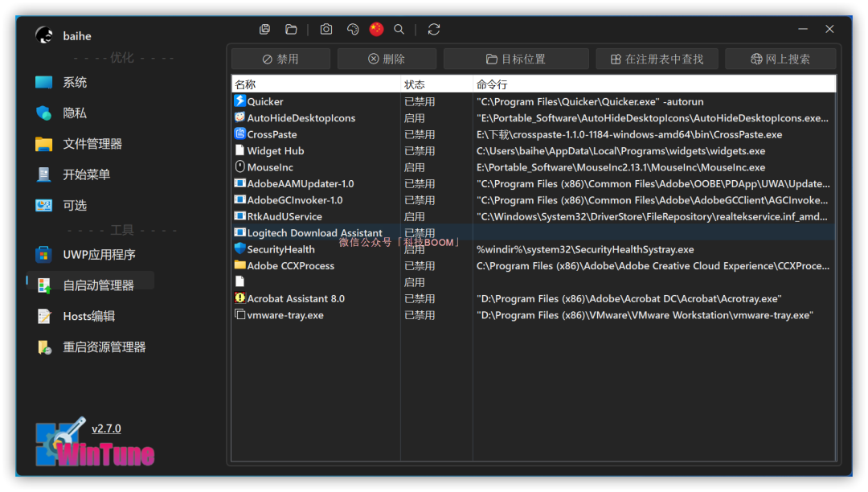Open the folder icon in top toolbar
The image size is (868, 492).
(291, 29)
